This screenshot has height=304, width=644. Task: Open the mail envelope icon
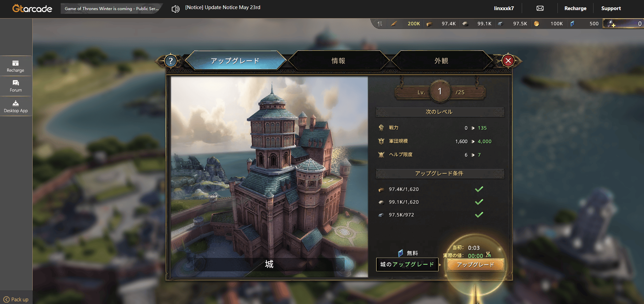pos(540,8)
